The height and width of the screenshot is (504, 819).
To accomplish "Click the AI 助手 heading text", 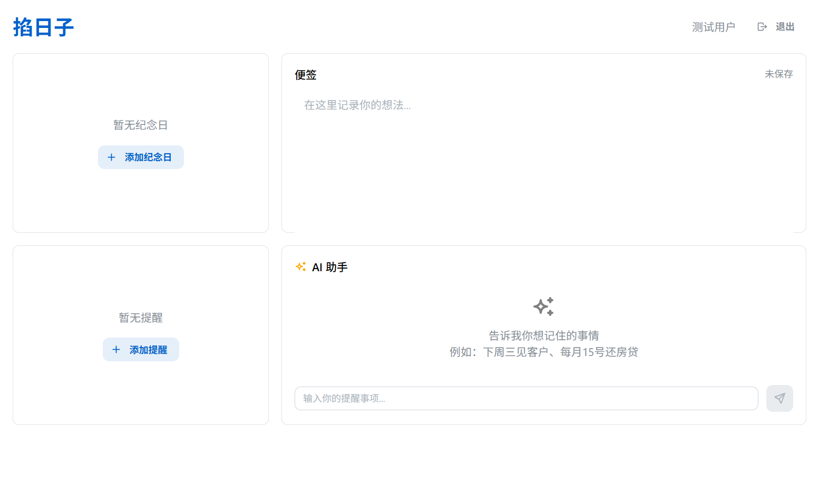I will click(x=329, y=268).
